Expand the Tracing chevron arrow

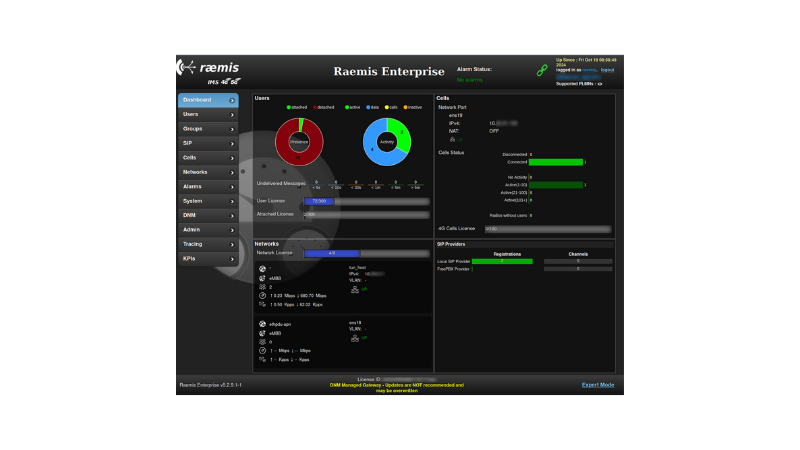point(232,245)
